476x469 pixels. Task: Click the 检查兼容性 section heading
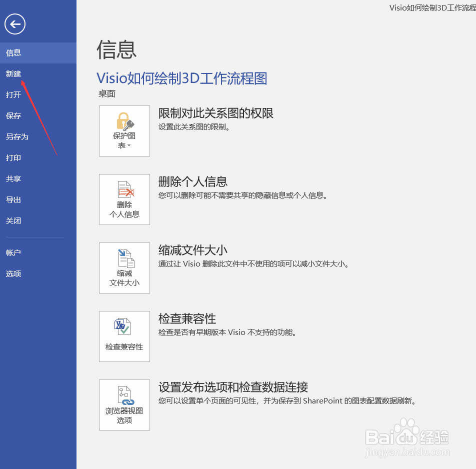click(187, 318)
